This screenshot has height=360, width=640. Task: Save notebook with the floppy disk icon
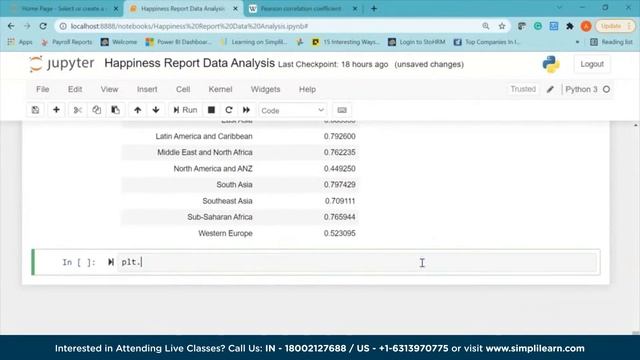36,110
